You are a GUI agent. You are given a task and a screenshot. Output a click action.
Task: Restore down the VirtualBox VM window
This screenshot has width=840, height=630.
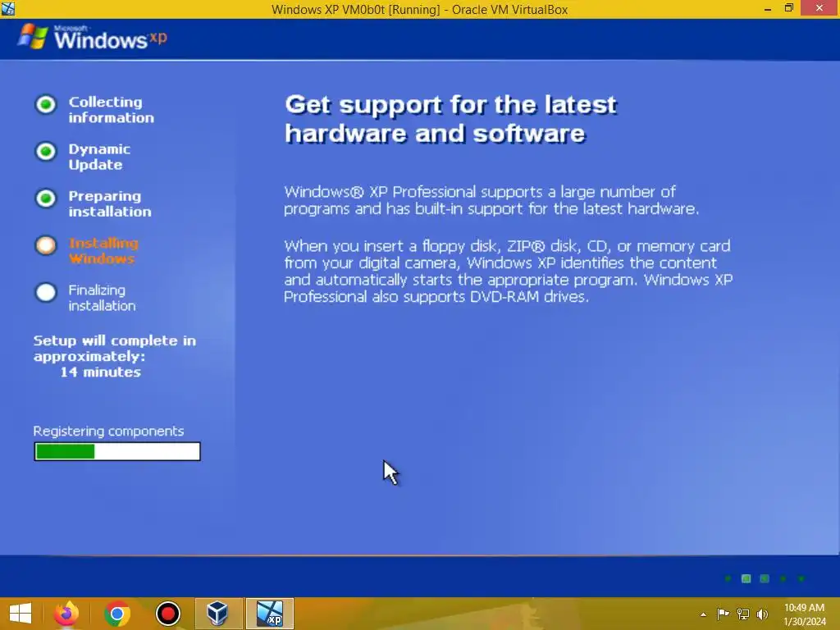788,8
